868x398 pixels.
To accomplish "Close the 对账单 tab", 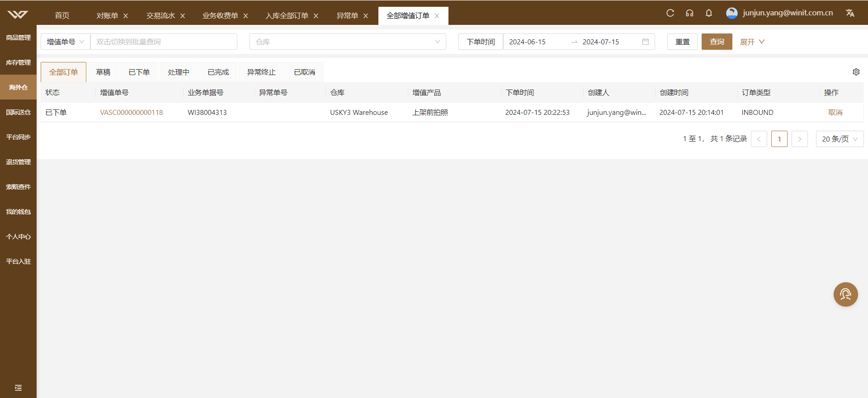I will (126, 16).
